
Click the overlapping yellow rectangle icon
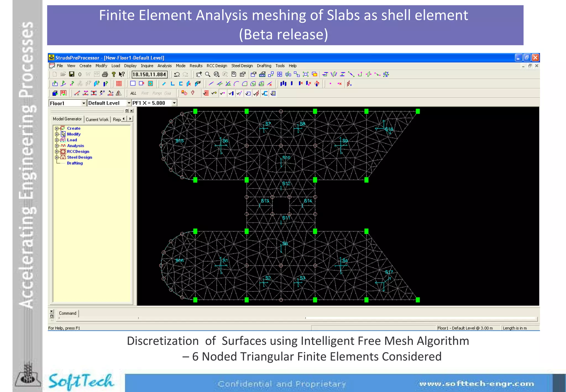(x=315, y=74)
